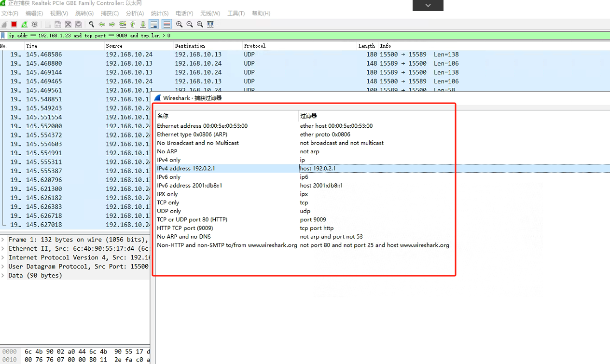The image size is (610, 364).
Task: Open the 无线(W) menu
Action: (210, 13)
